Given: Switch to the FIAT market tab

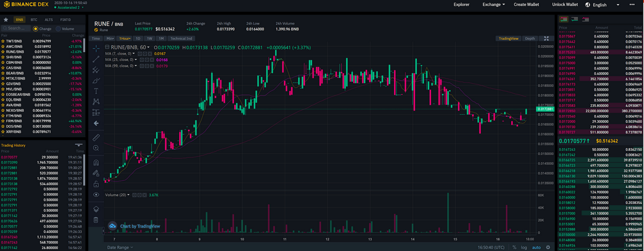Looking at the screenshot, I should 66,19.
